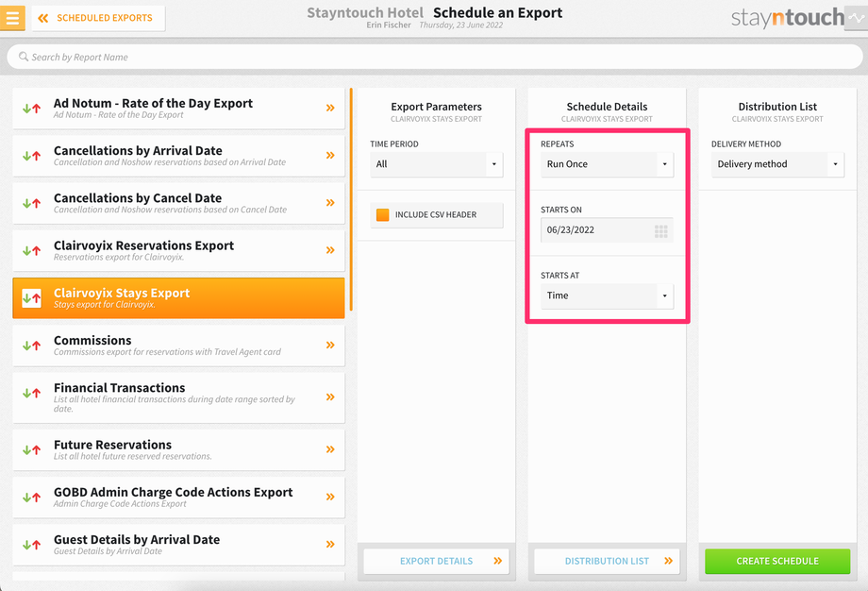The height and width of the screenshot is (591, 868).
Task: Select the highlighted Clairvoyix Stays Export
Action: pyautogui.click(x=178, y=298)
